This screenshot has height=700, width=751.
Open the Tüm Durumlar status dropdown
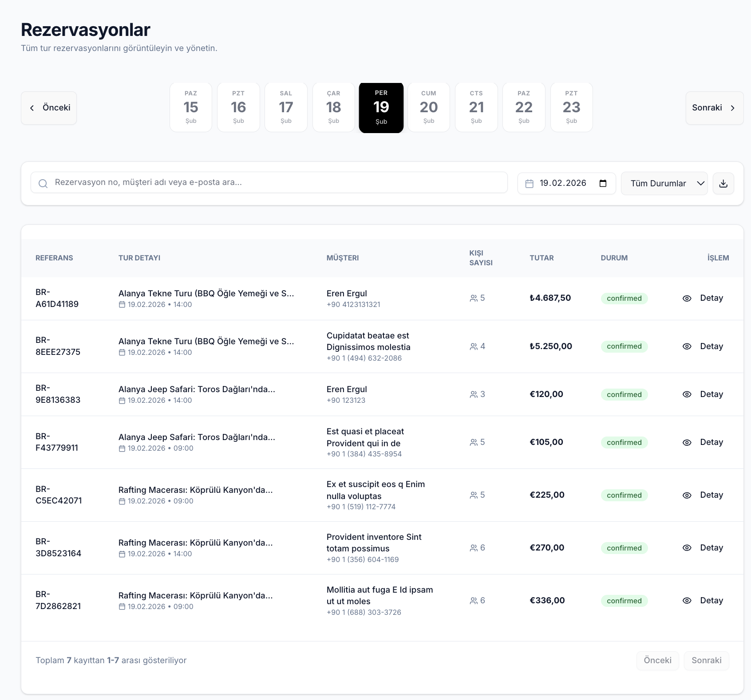(x=664, y=184)
